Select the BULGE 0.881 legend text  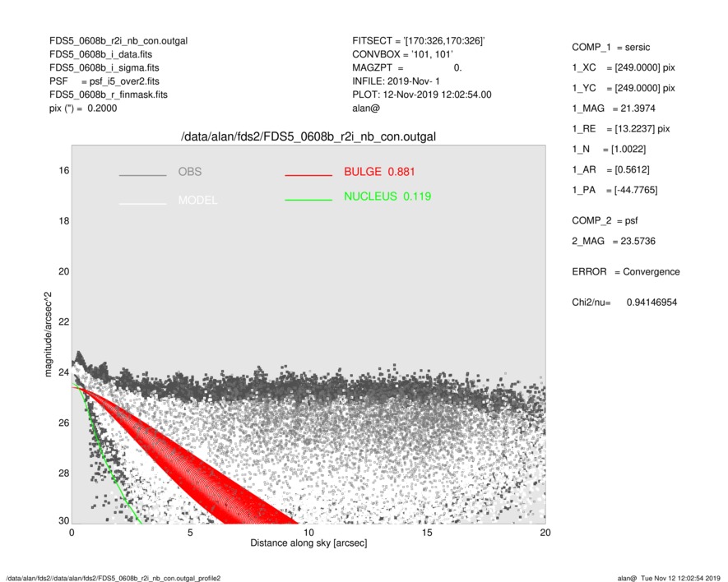379,172
